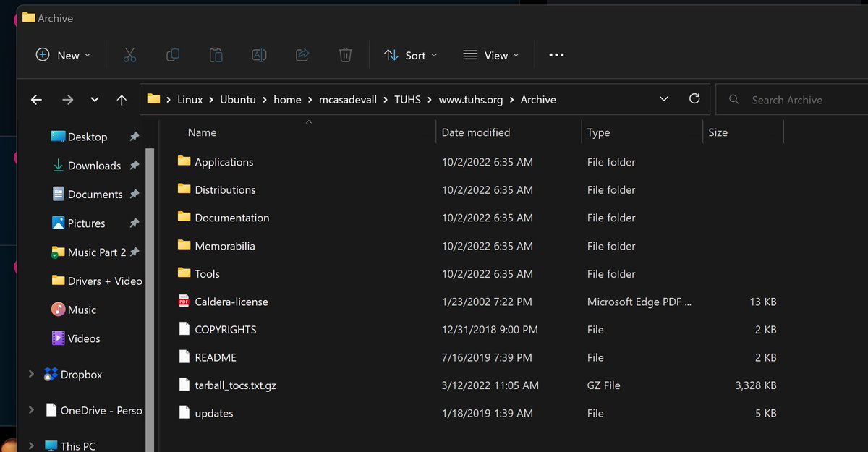
Task: Click the 12/31/2018 9:00 PM date cell
Action: pyautogui.click(x=490, y=329)
